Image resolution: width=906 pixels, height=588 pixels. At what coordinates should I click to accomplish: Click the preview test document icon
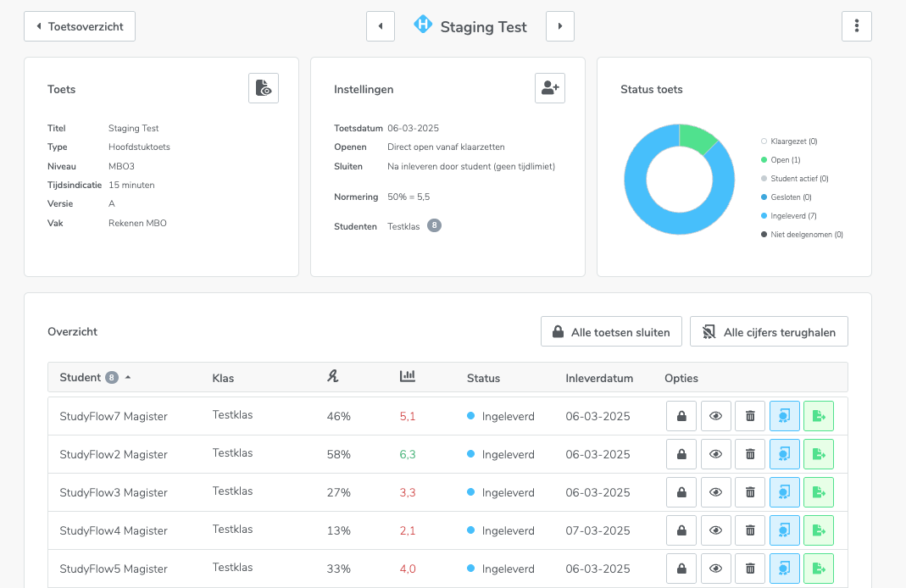pyautogui.click(x=264, y=88)
